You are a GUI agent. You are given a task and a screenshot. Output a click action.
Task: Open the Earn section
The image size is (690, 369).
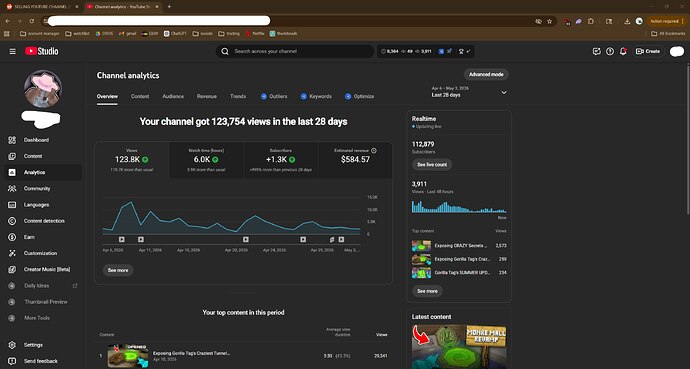pos(29,237)
